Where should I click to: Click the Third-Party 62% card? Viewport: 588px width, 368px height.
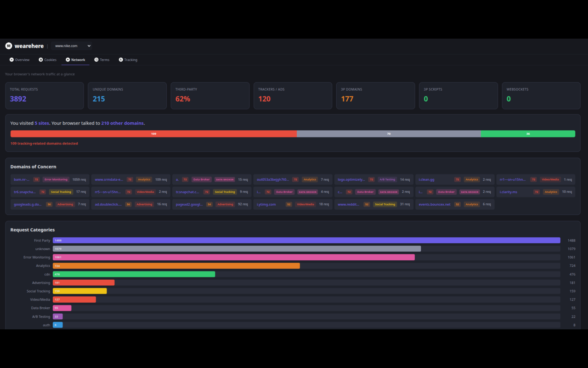click(210, 96)
